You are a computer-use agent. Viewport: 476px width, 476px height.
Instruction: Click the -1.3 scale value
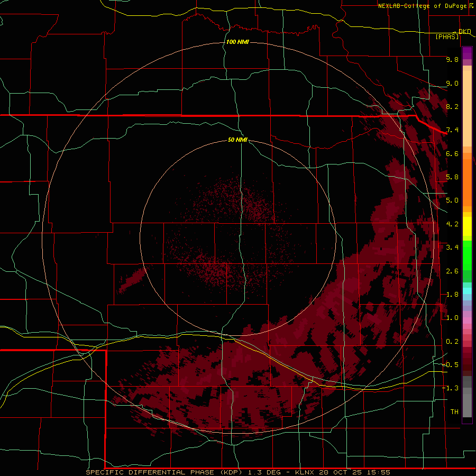tap(450, 388)
